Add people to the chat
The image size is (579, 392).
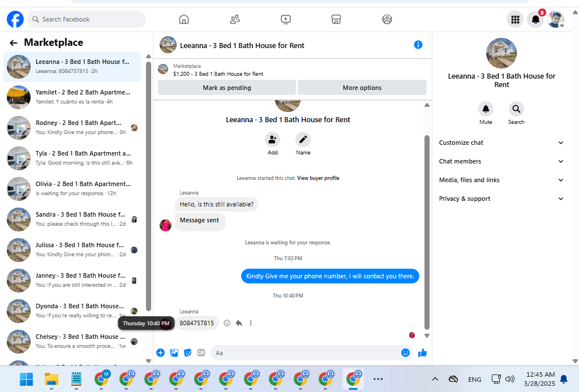tap(272, 140)
